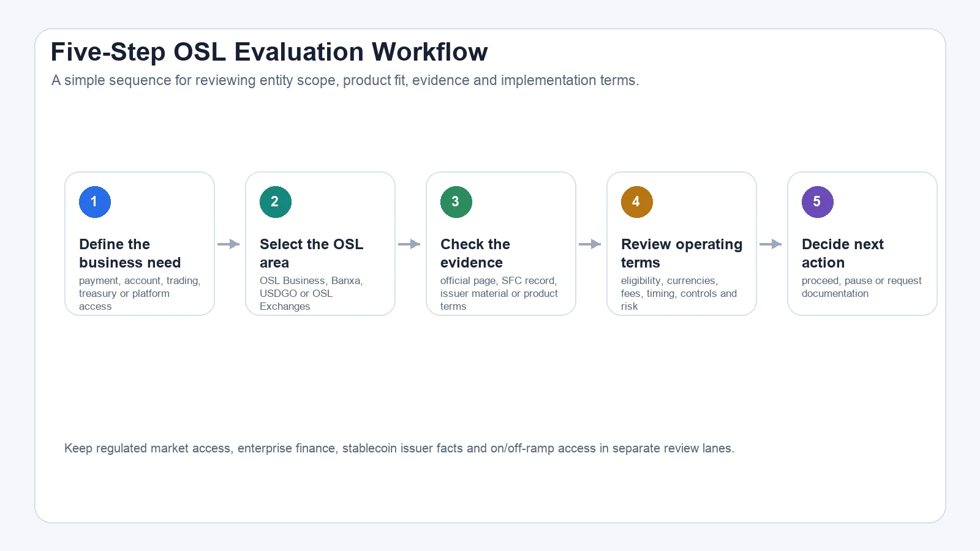This screenshot has width=980, height=551.
Task: Click the footer note on separate review lanes
Action: [x=399, y=448]
